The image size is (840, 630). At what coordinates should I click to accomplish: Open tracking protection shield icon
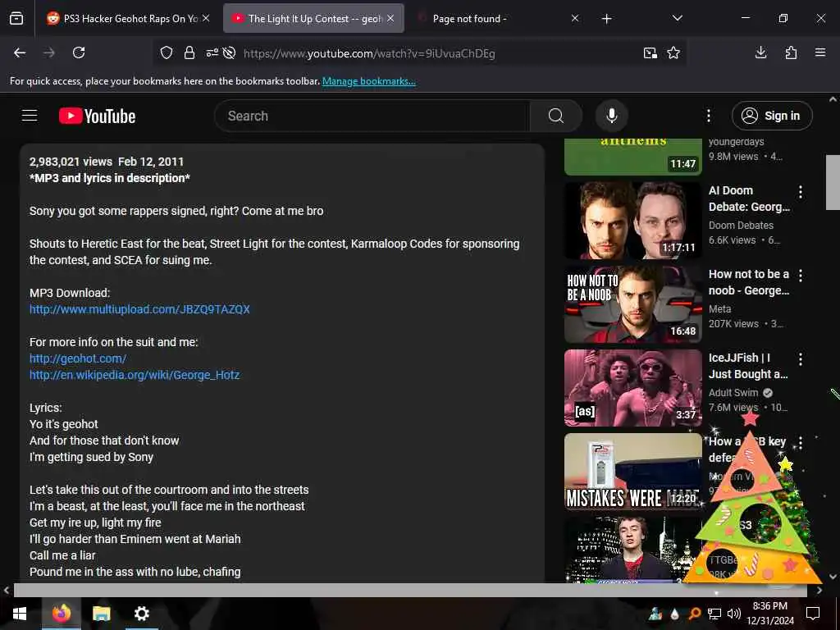pyautogui.click(x=167, y=52)
